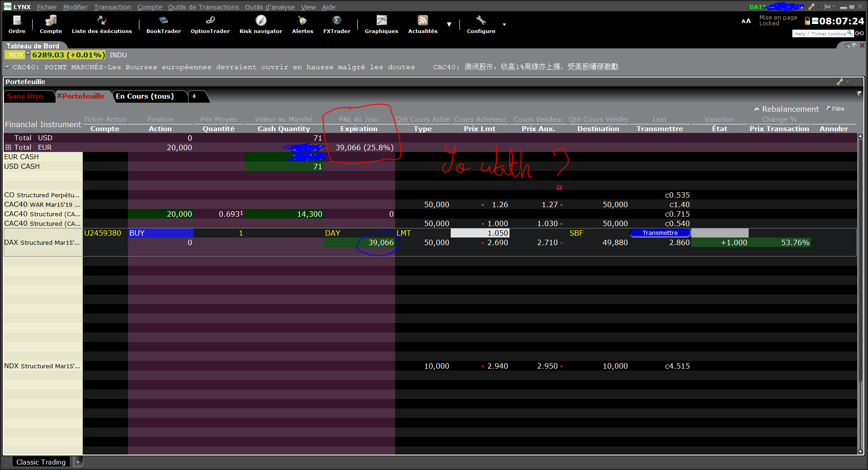Toggle the layout lock padlock icon
The image size is (868, 470).
(x=807, y=21)
